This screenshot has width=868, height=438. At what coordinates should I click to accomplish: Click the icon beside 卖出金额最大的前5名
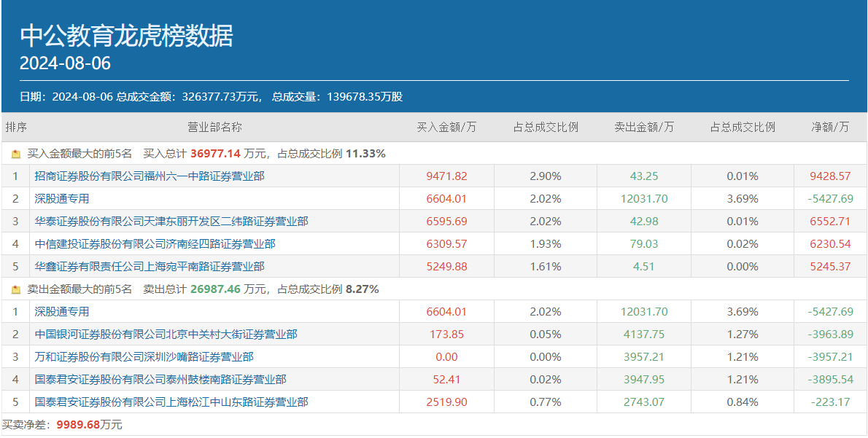(16, 289)
